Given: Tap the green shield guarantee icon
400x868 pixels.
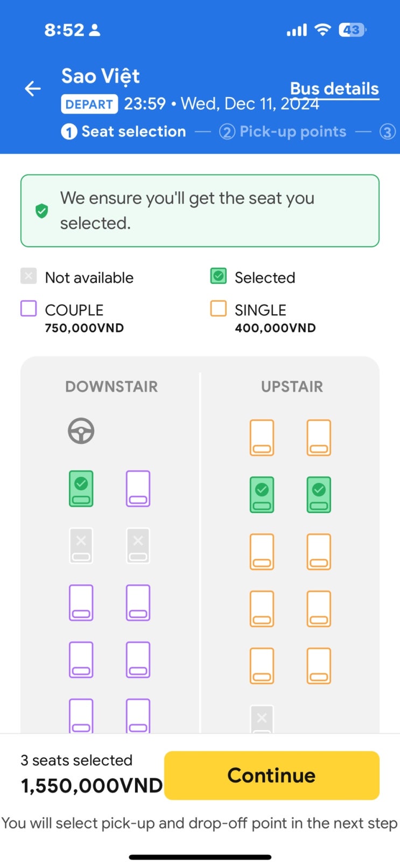Looking at the screenshot, I should pos(41,211).
